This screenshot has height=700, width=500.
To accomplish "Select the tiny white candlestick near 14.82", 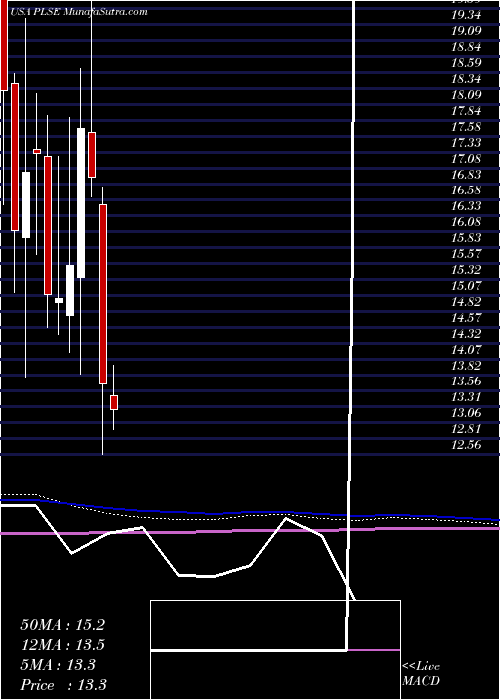I will coord(59,300).
